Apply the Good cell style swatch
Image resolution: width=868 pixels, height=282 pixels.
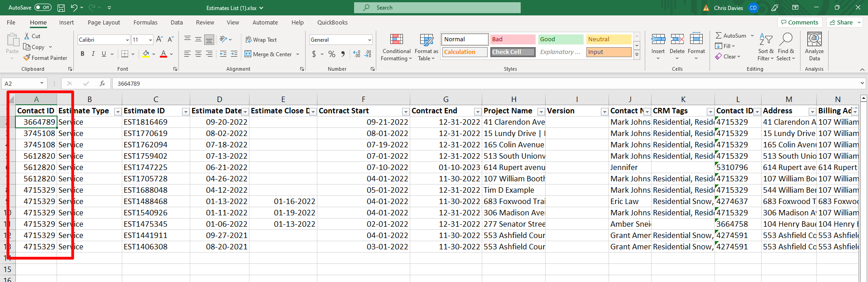(x=561, y=39)
